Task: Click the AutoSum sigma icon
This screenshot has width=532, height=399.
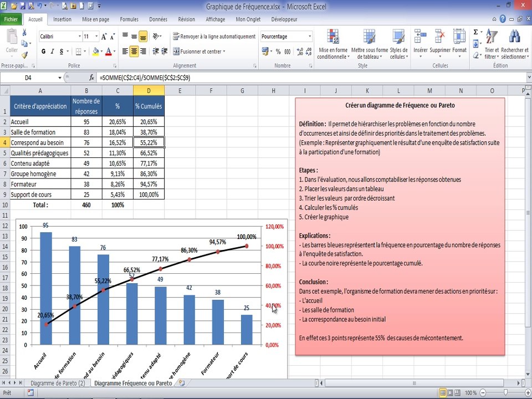Action: 475,32
